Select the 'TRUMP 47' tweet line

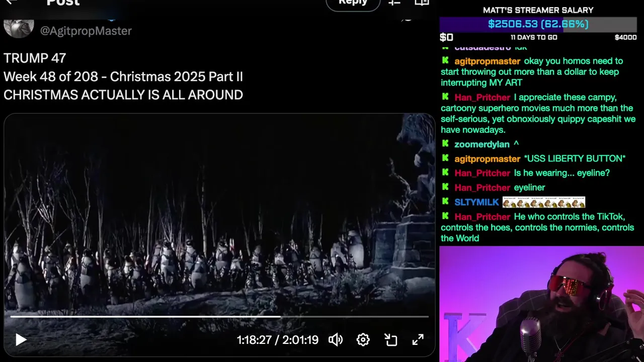pyautogui.click(x=35, y=58)
